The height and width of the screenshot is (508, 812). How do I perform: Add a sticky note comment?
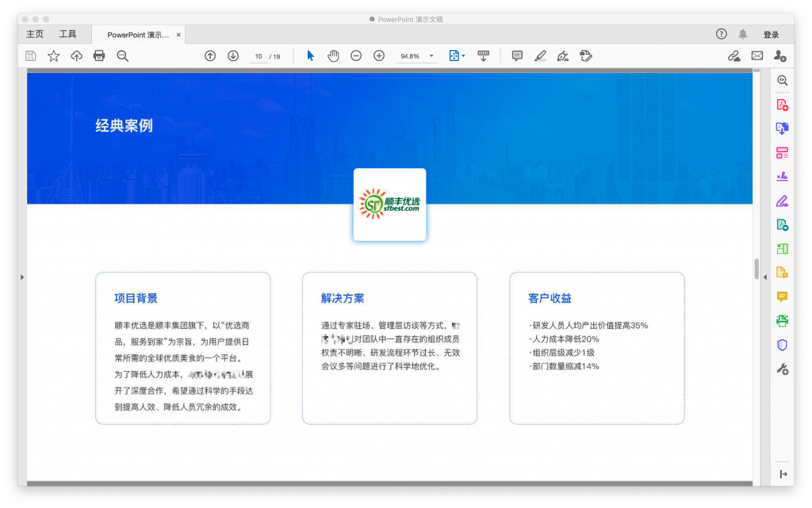click(517, 55)
